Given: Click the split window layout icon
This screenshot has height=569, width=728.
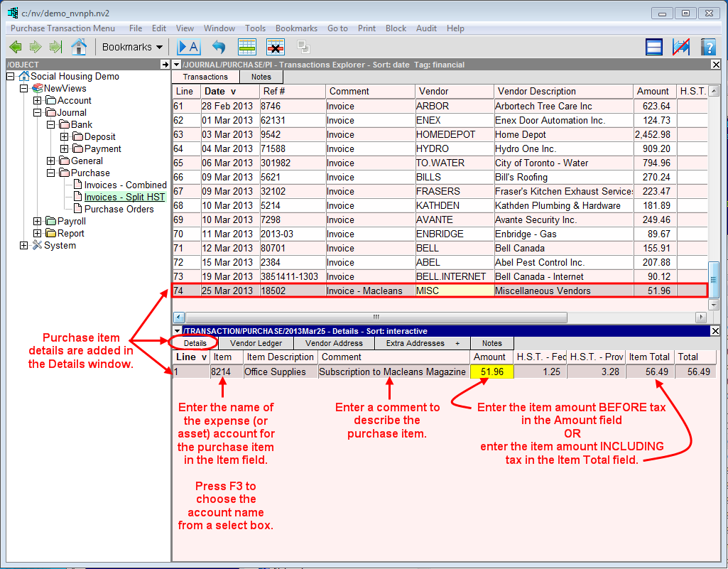Looking at the screenshot, I should click(654, 48).
